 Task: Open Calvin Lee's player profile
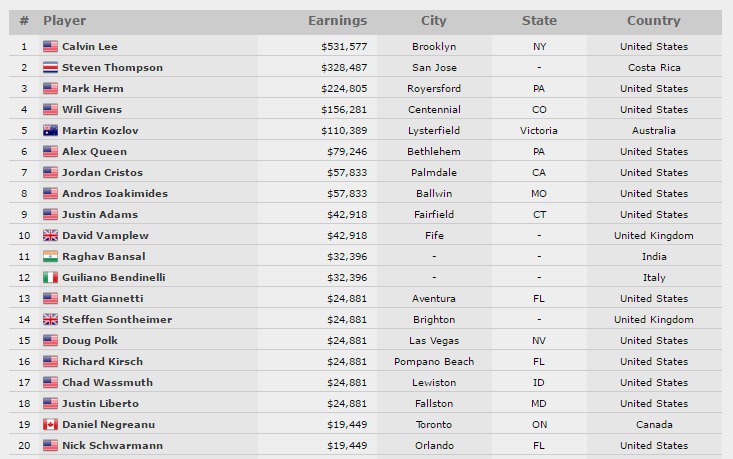click(x=89, y=46)
